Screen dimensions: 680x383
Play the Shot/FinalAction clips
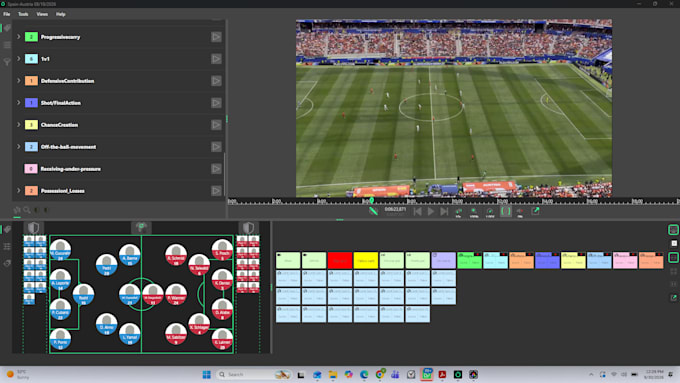coord(216,103)
